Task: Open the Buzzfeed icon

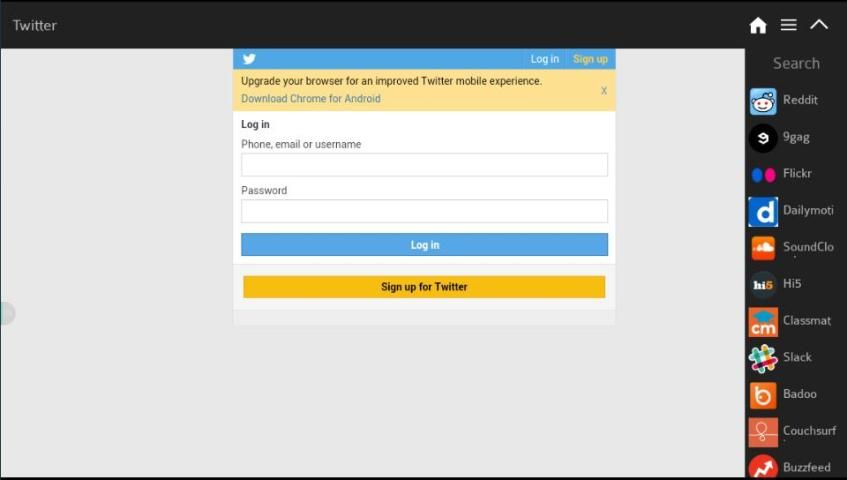Action: pyautogui.click(x=763, y=468)
